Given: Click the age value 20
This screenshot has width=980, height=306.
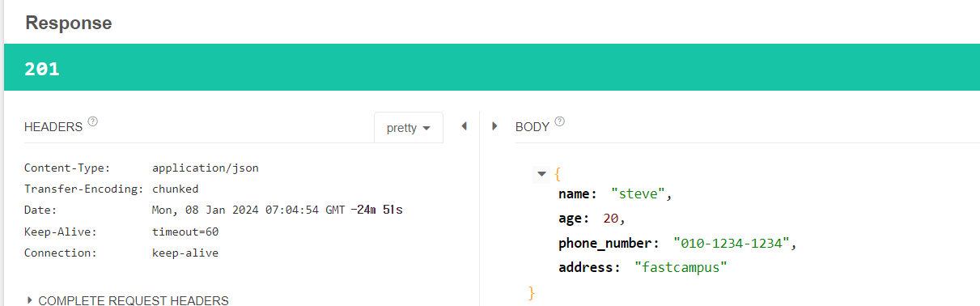Looking at the screenshot, I should (612, 219).
